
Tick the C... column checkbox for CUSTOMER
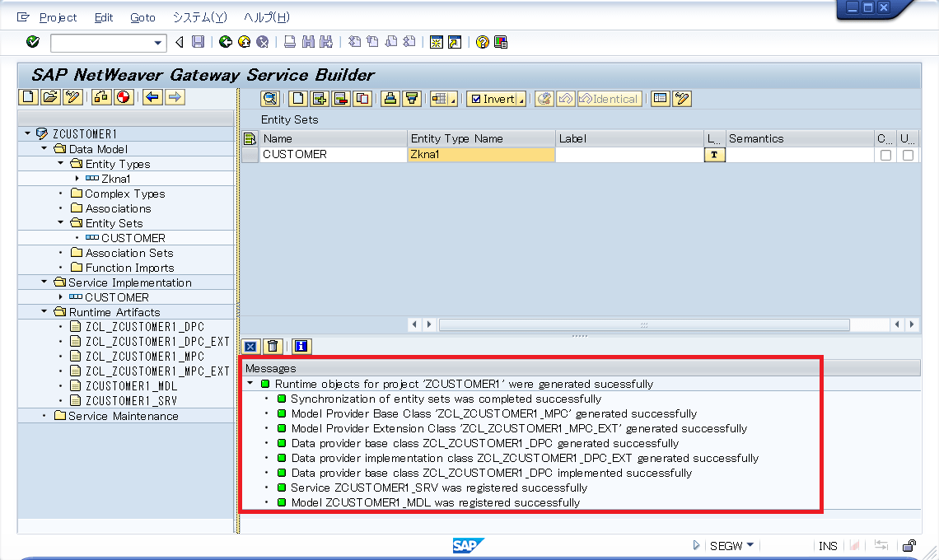[885, 155]
